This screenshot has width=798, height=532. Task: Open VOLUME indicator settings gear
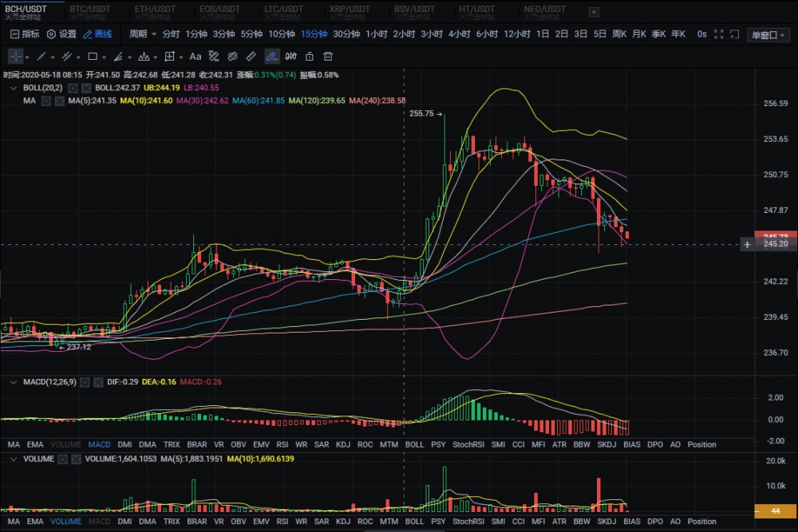pos(62,459)
